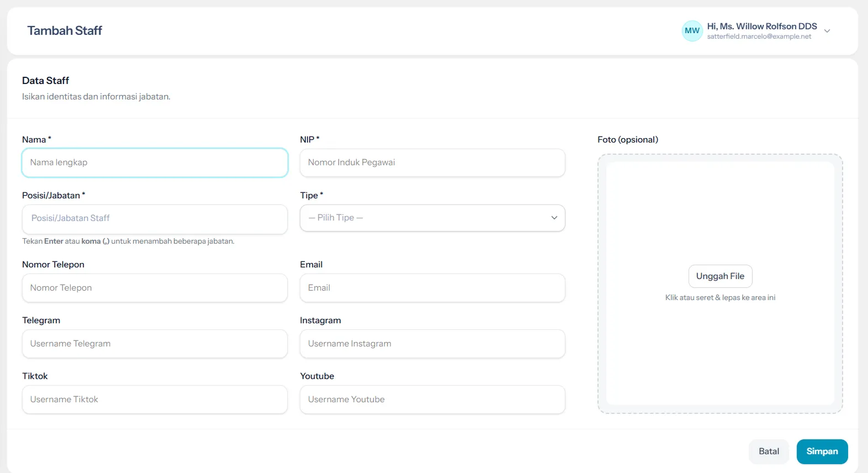Screen dimensions: 868x473
Task: Expand the user account menu chevron
Action: [827, 31]
